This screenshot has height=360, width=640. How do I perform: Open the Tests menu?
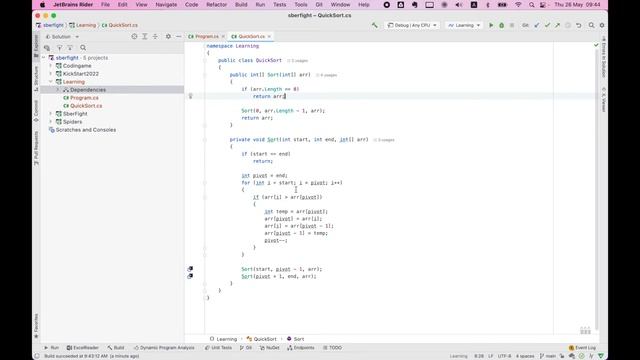click(x=280, y=4)
